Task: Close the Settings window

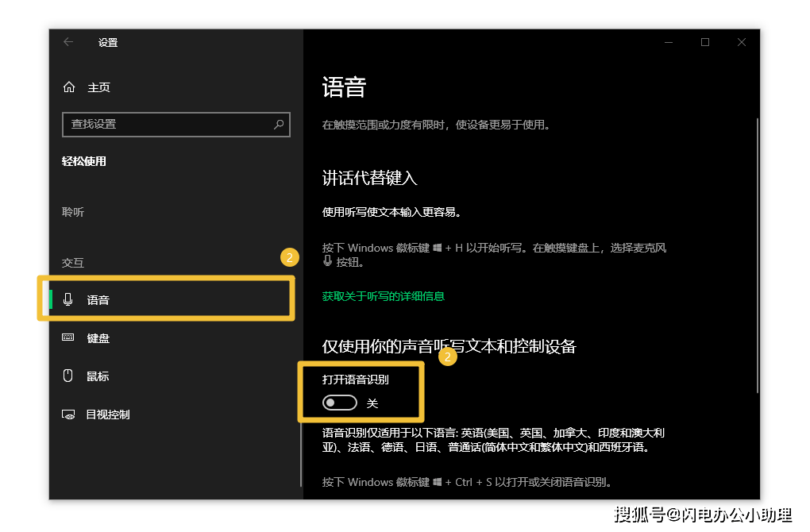Action: coord(742,42)
